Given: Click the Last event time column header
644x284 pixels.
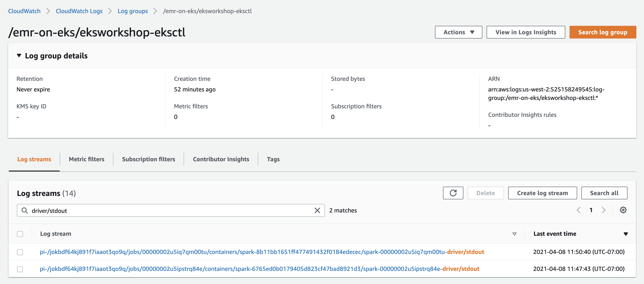Looking at the screenshot, I should (555, 234).
